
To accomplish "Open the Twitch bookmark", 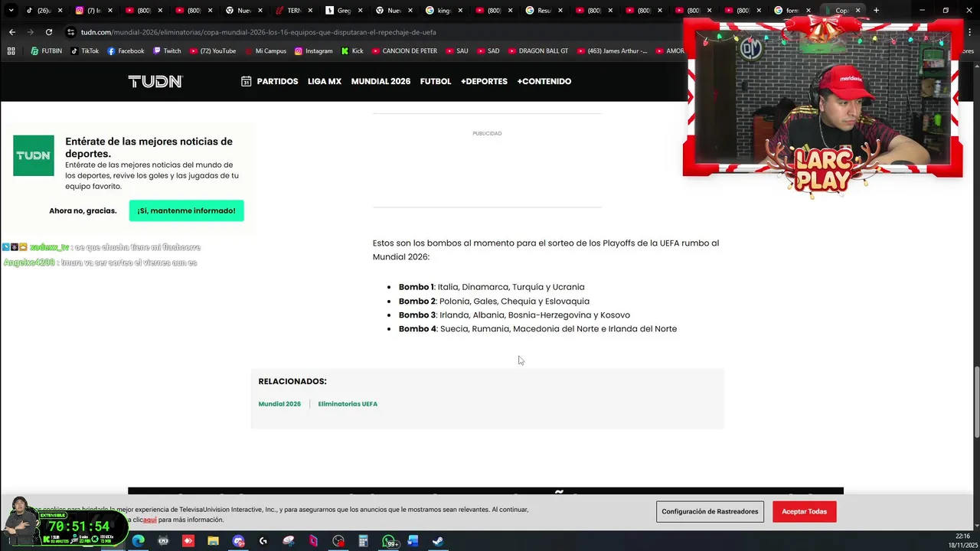I will [167, 51].
